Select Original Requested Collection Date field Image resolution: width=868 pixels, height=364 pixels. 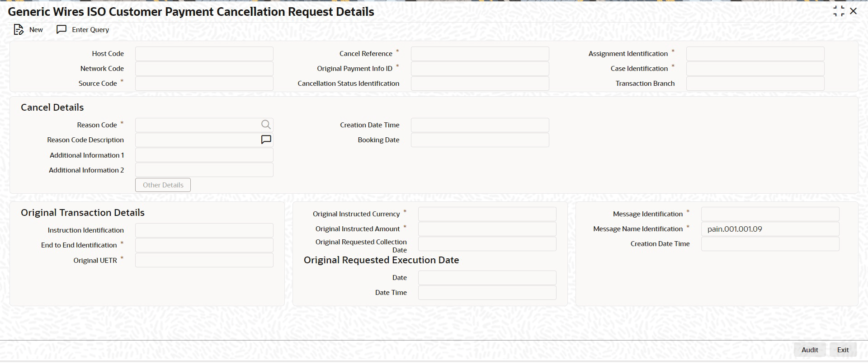click(487, 244)
